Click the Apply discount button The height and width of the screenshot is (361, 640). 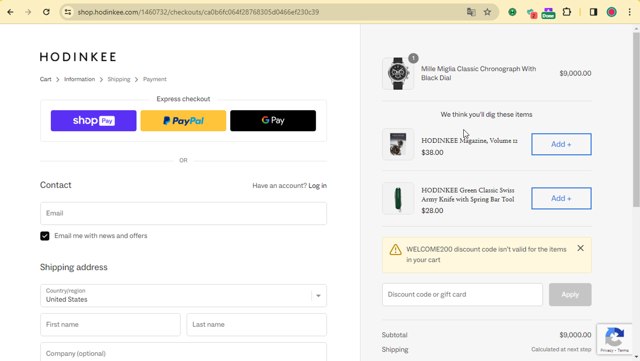(570, 294)
